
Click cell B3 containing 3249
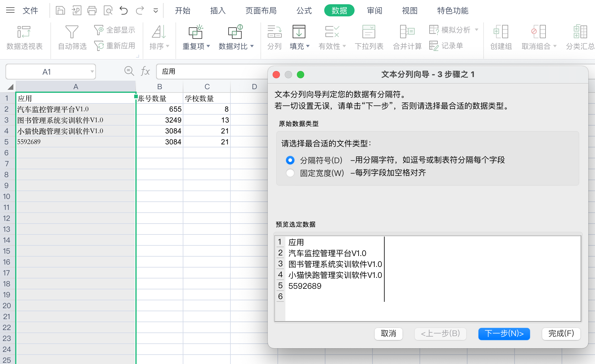click(x=160, y=120)
